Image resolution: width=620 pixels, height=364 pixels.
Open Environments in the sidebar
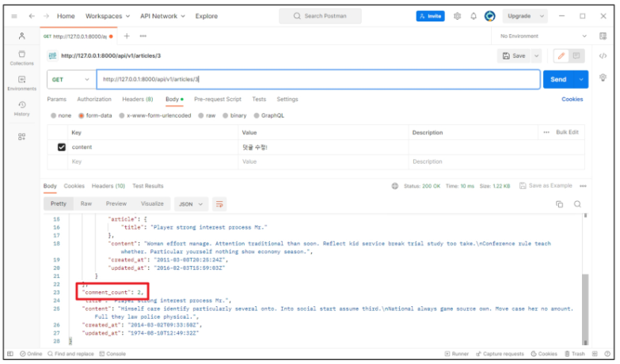pos(21,83)
